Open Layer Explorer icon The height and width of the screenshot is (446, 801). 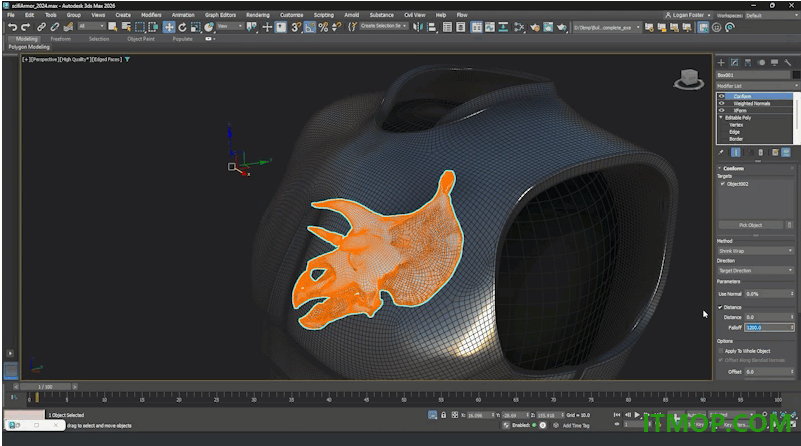click(460, 27)
